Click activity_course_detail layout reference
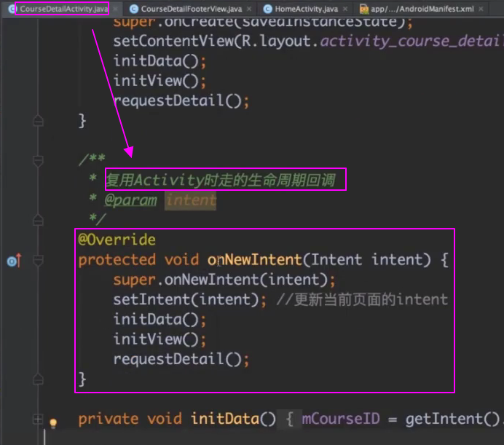 click(x=412, y=42)
